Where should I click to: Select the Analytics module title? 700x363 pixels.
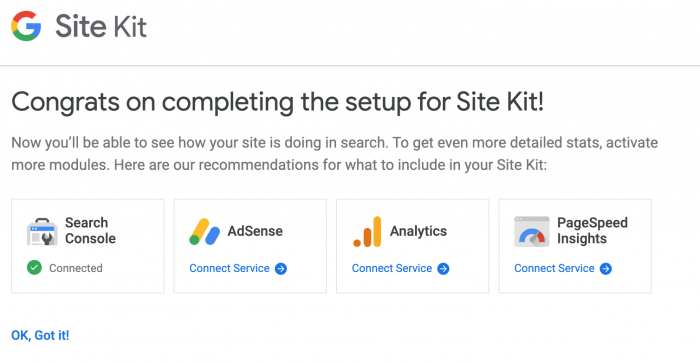point(418,231)
